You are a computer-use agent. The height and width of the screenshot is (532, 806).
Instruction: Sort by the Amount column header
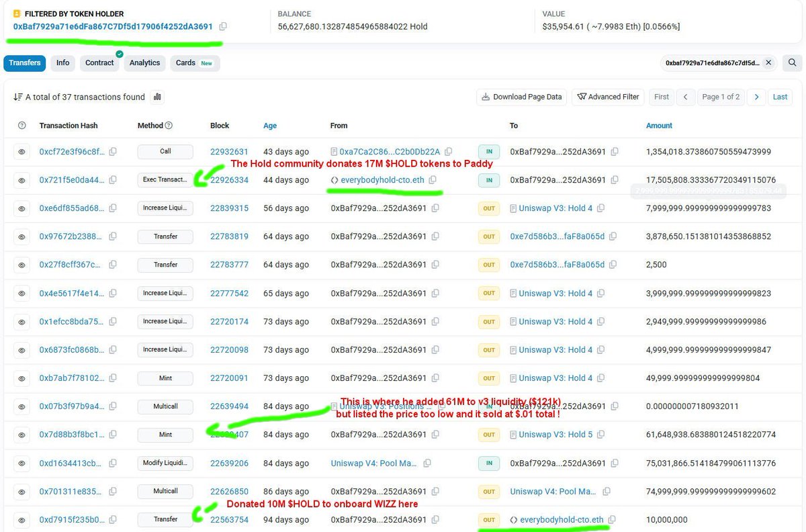pos(659,126)
